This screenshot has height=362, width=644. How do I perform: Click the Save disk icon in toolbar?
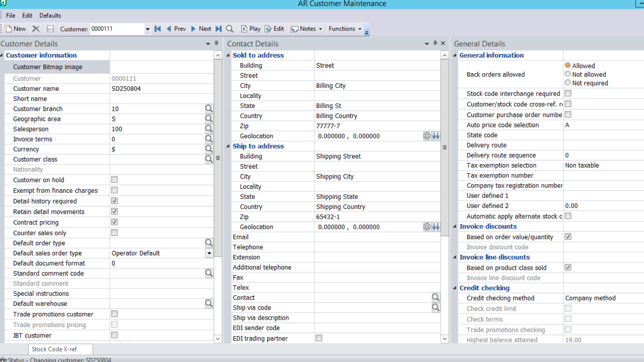tap(50, 29)
